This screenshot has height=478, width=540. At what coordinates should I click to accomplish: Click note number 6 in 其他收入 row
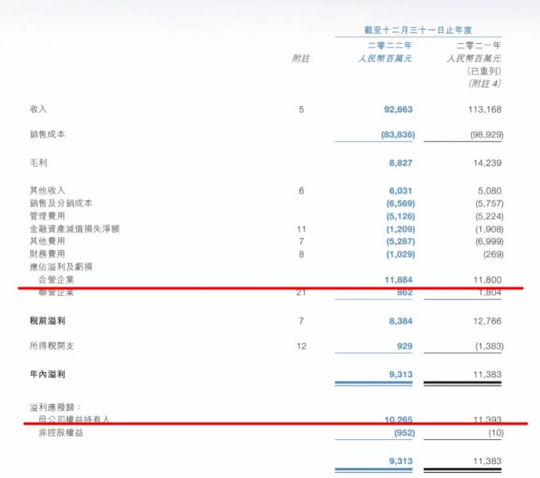pos(301,191)
